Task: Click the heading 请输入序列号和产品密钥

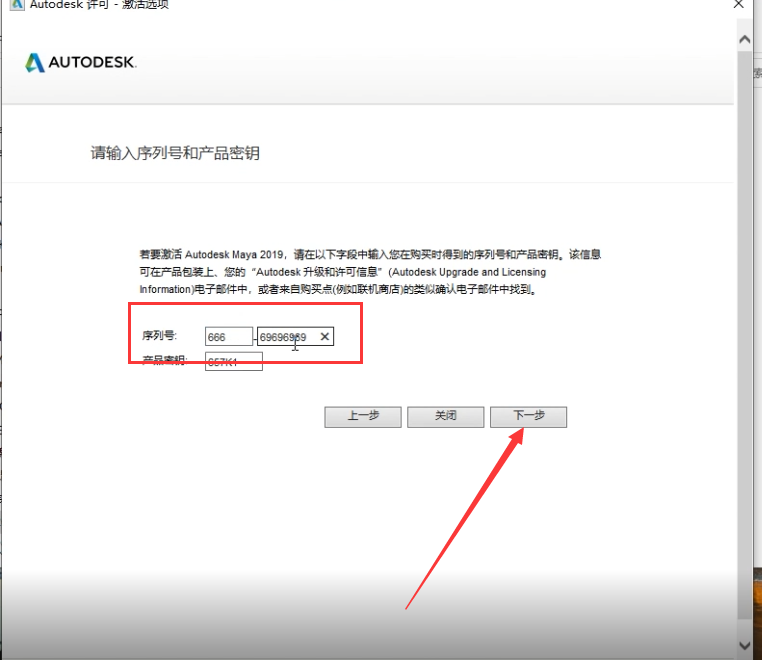Action: point(175,153)
